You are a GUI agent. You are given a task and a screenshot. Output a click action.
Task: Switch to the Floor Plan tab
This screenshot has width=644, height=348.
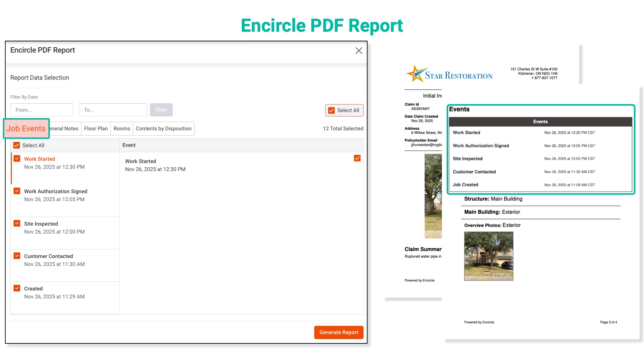point(96,128)
